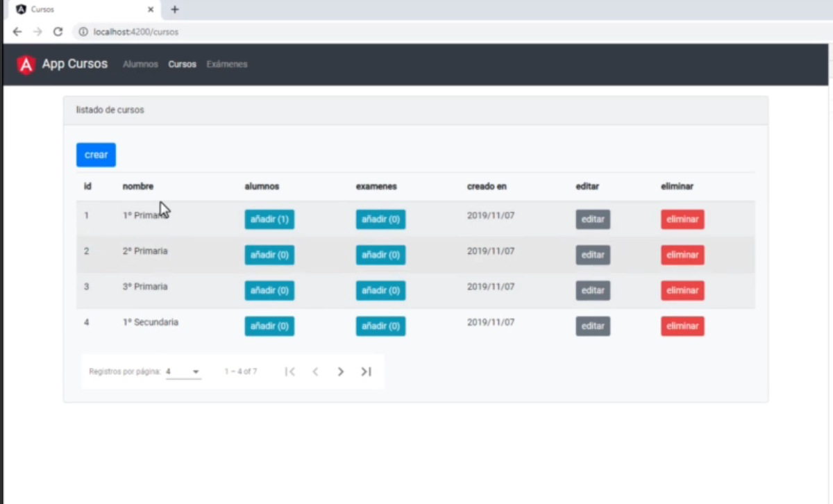
Task: Edit the 3º Primaria course
Action: pyautogui.click(x=593, y=290)
